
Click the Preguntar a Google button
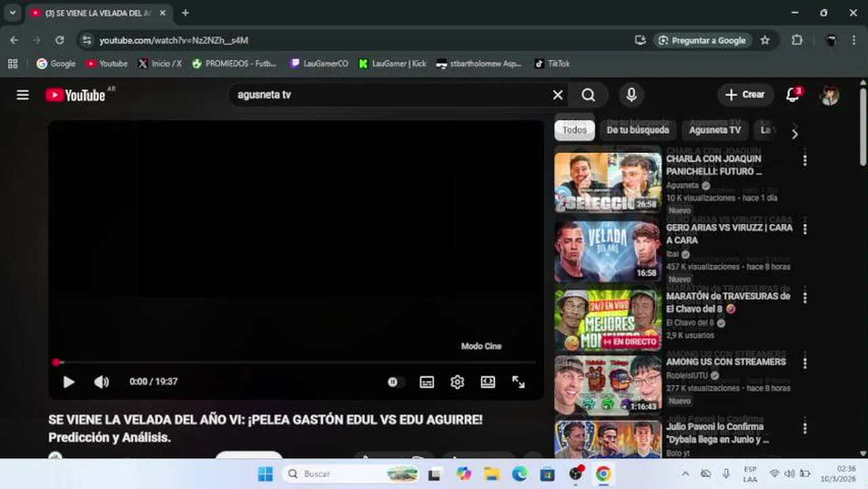coord(703,40)
